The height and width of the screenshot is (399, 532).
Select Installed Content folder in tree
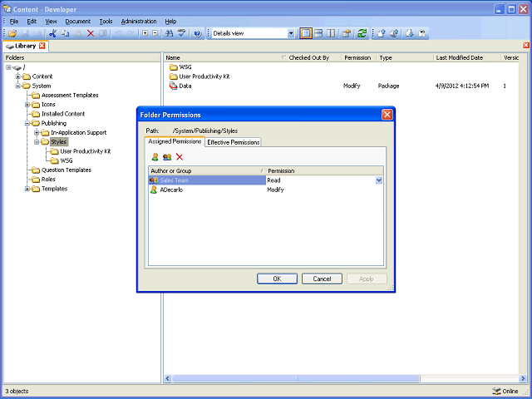coord(63,114)
